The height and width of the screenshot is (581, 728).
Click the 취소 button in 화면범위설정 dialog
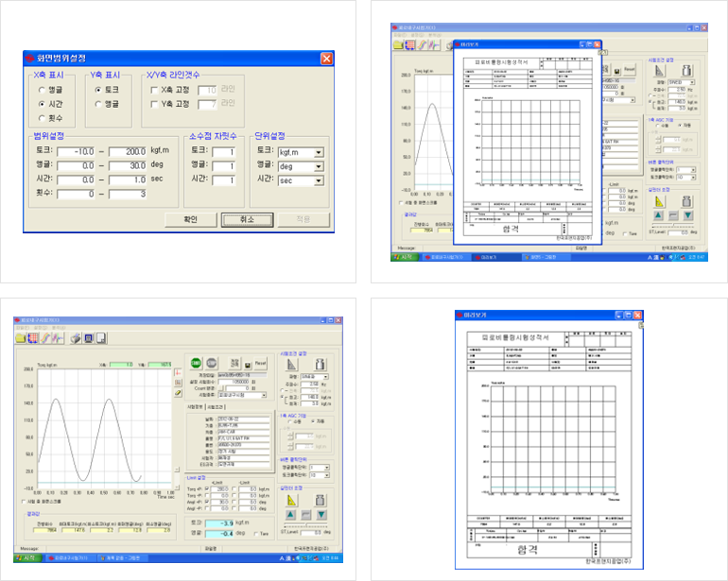247,219
